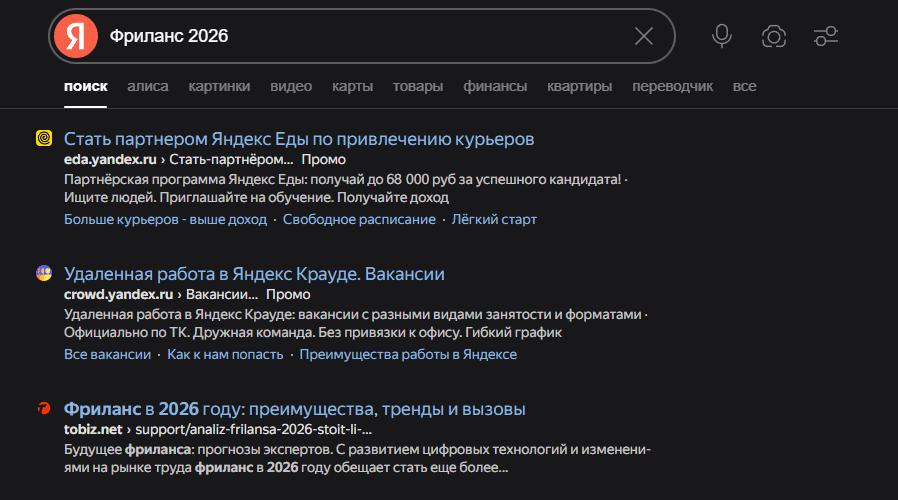Select the переводчик tab
The height and width of the screenshot is (500, 898).
click(672, 86)
